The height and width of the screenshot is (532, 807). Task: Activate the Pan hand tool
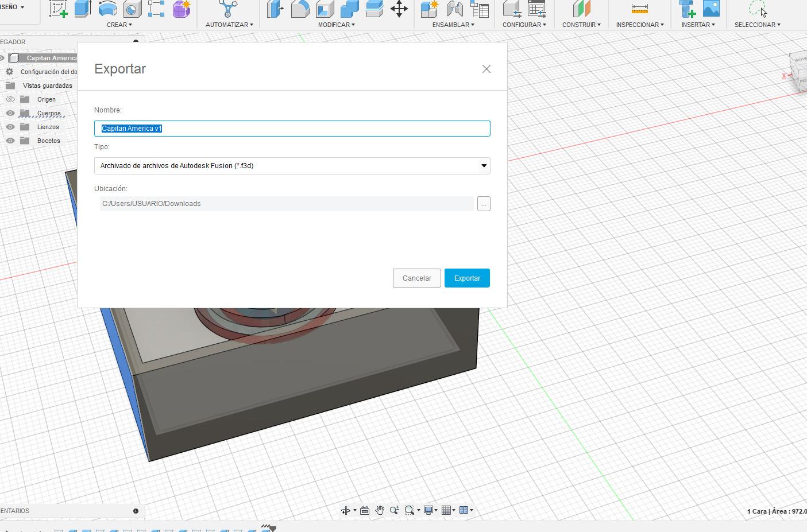coord(380,510)
